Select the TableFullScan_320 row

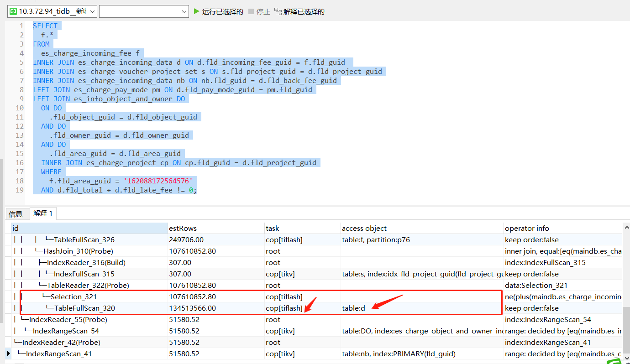coord(317,308)
